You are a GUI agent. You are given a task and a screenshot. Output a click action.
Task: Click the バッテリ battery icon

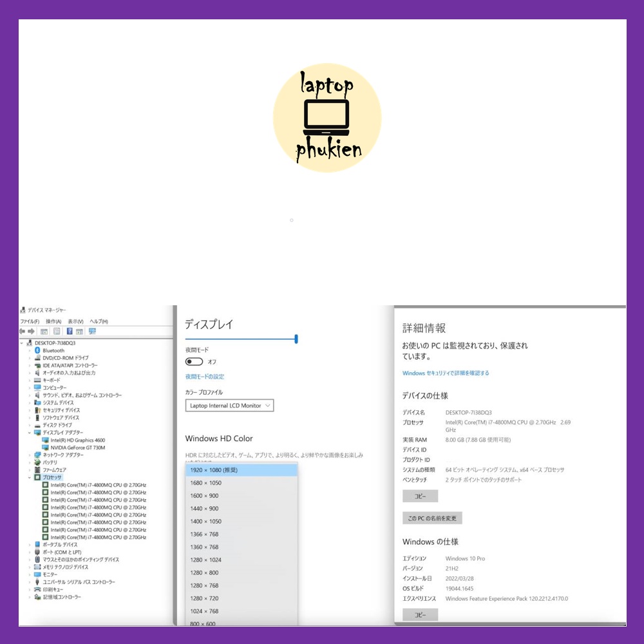pyautogui.click(x=37, y=462)
